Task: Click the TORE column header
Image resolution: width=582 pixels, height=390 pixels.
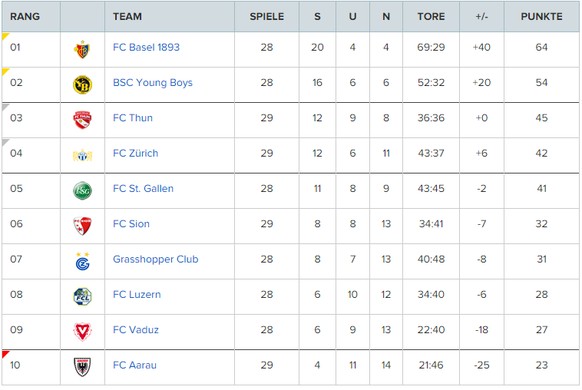Action: click(431, 17)
